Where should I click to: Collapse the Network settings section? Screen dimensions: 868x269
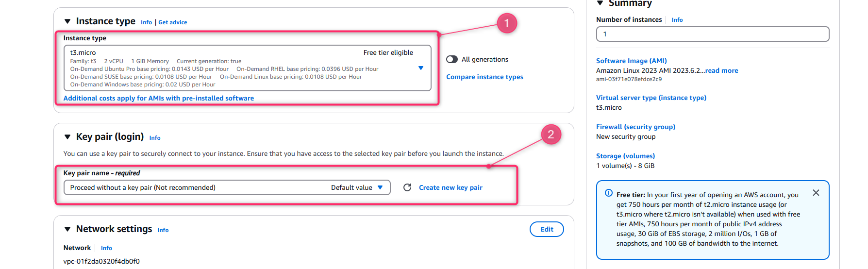click(67, 229)
